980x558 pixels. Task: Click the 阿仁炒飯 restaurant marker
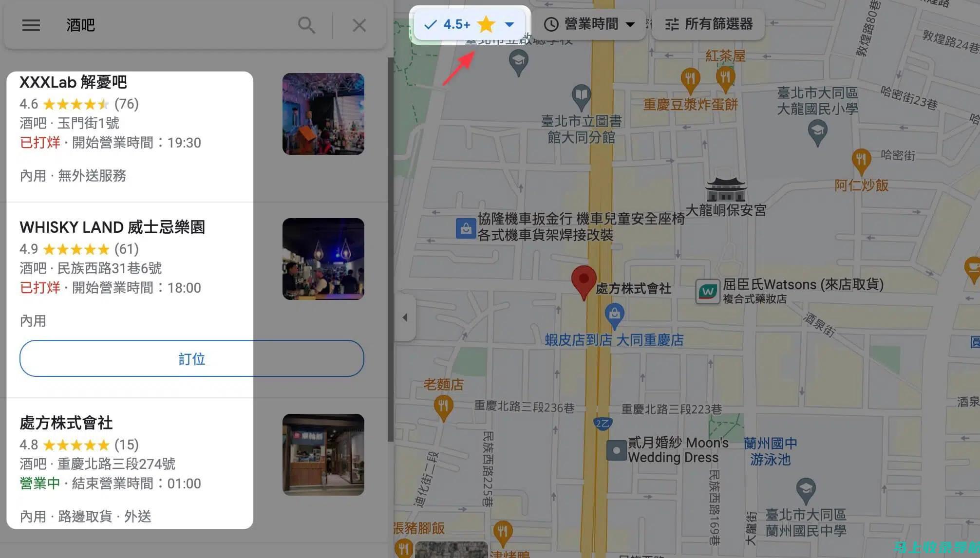(861, 162)
